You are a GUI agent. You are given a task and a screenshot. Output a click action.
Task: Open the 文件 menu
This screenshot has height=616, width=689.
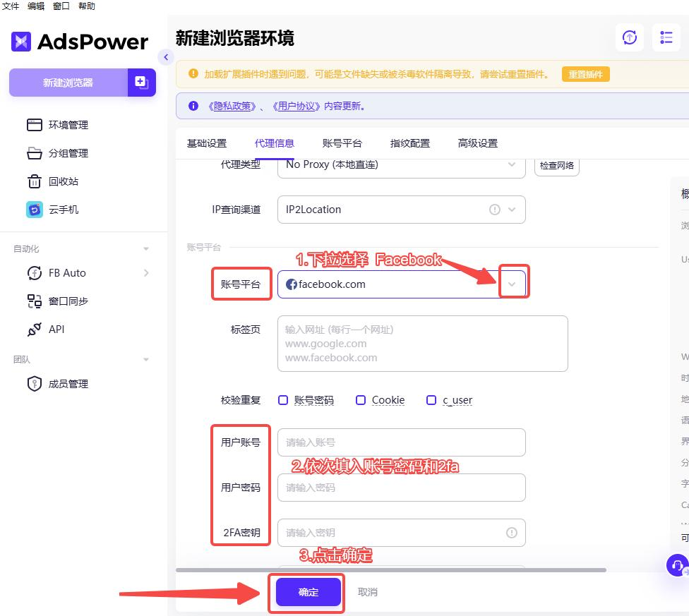tap(11, 6)
